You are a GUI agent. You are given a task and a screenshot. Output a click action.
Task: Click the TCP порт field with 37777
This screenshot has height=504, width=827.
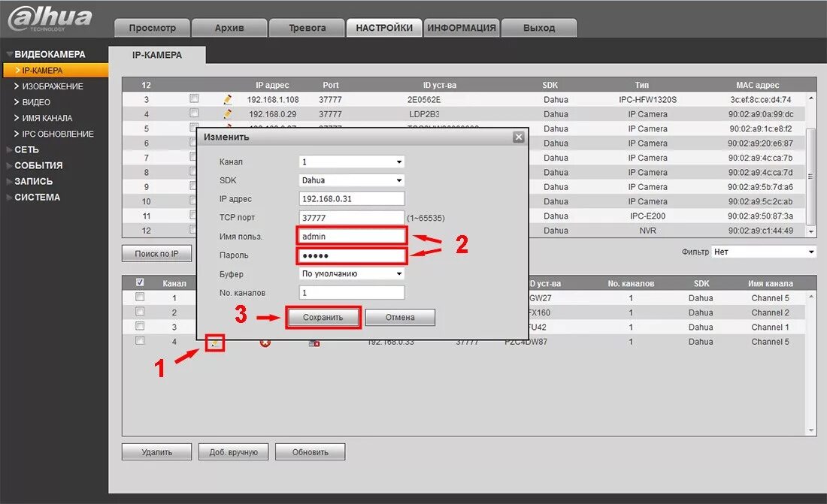coord(352,218)
